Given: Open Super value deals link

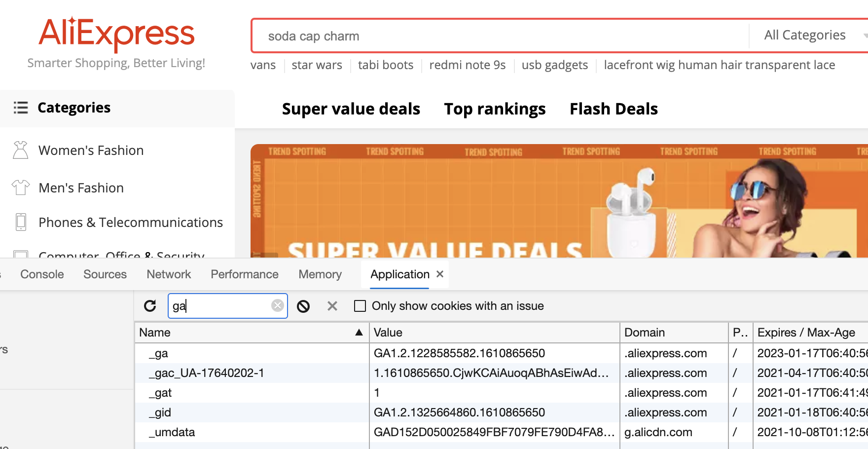Looking at the screenshot, I should 351,109.
